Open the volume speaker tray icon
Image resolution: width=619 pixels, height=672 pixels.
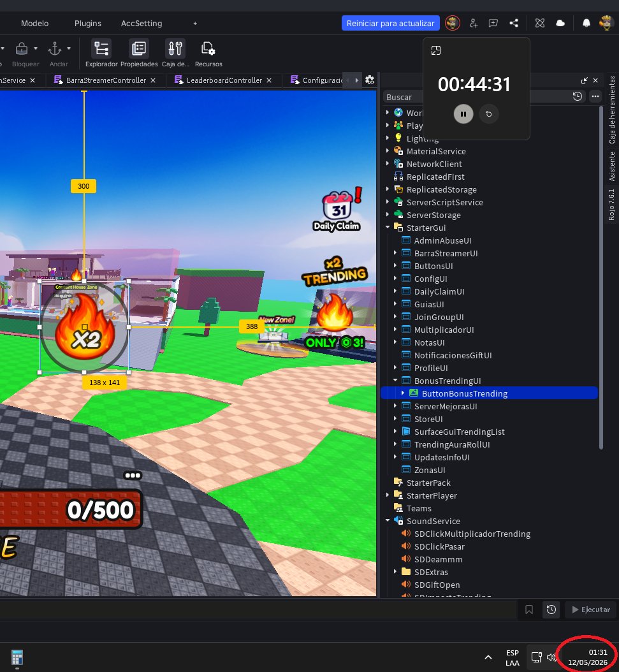click(550, 657)
